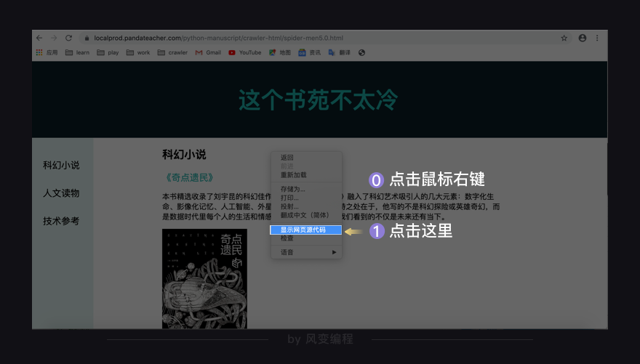Click the 奇点遗民 book cover image
The height and width of the screenshot is (364, 640).
(204, 278)
